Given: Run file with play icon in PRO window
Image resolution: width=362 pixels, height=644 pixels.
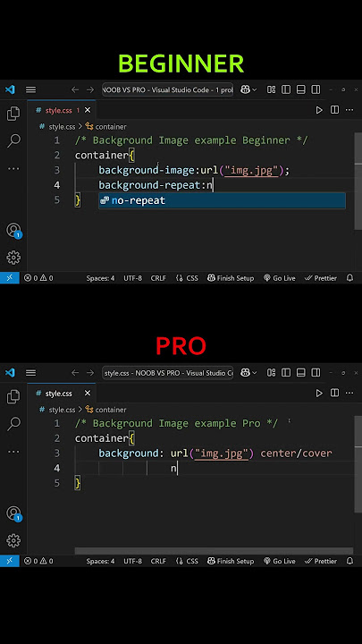Looking at the screenshot, I should pos(319,393).
